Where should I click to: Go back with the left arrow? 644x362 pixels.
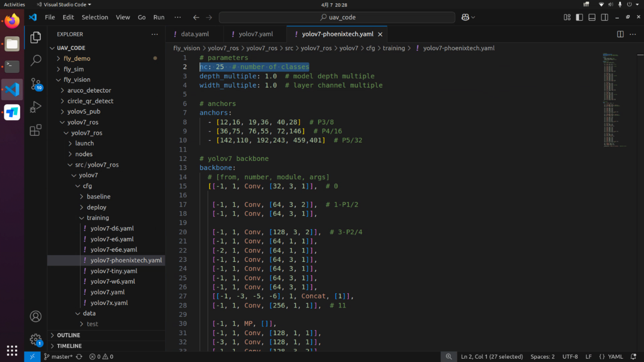pyautogui.click(x=196, y=17)
